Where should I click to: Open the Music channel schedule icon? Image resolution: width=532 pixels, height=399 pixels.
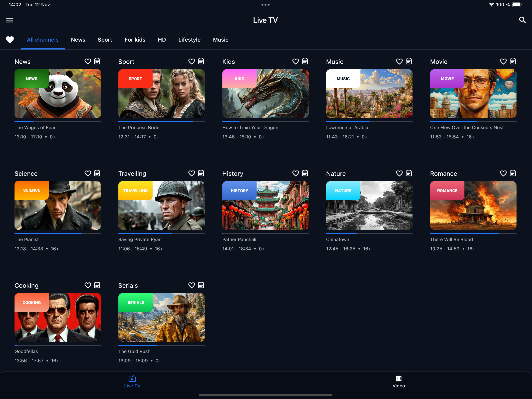pos(409,61)
